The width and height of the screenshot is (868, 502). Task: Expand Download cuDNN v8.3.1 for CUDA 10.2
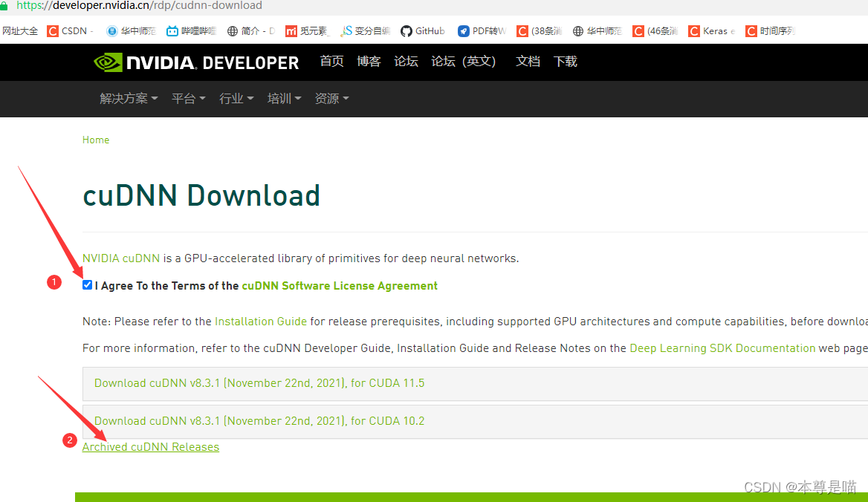click(475, 421)
